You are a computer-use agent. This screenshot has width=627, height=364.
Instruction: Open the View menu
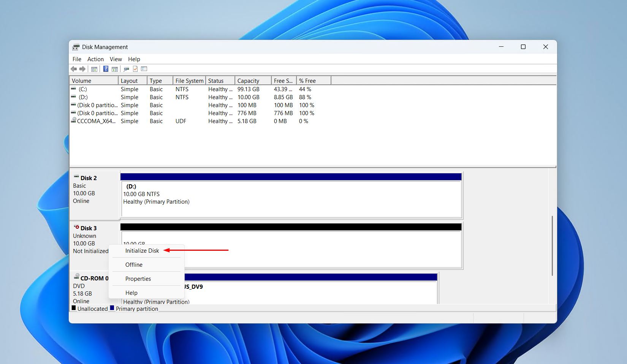point(116,59)
